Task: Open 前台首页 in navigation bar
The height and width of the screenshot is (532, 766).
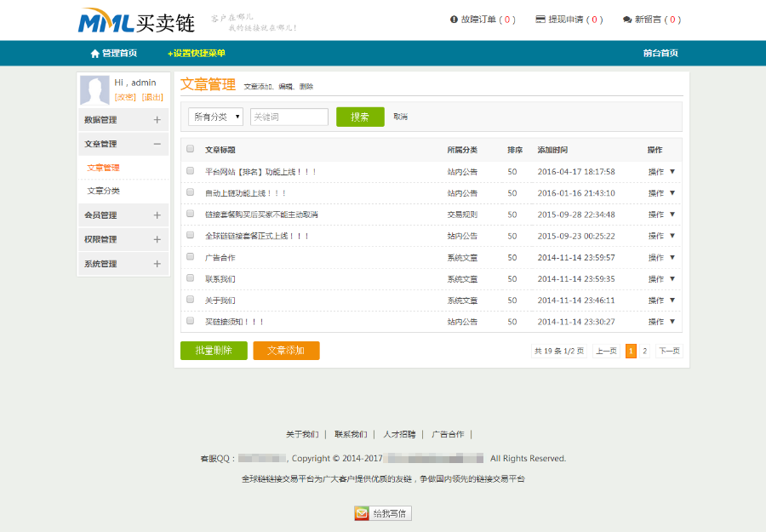Action: [660, 54]
